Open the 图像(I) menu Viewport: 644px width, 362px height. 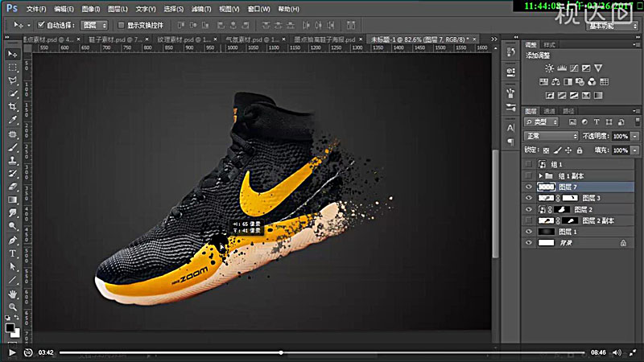click(x=91, y=9)
